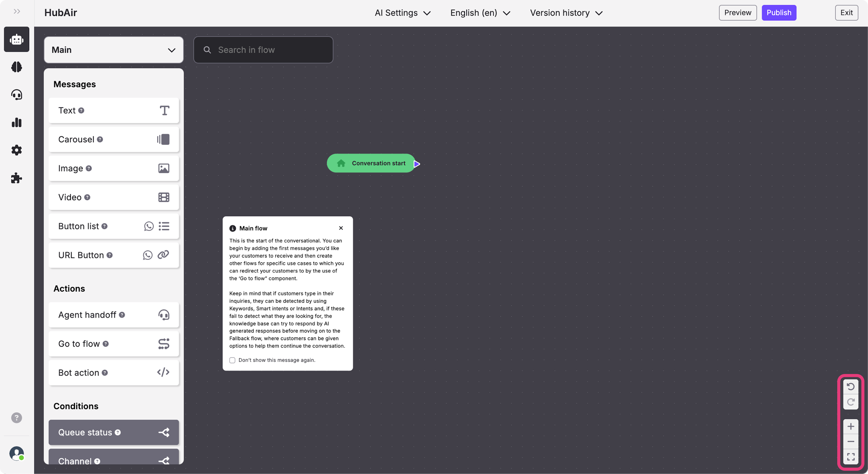The height and width of the screenshot is (474, 868).
Task: Select the Carousel message component
Action: 114,139
